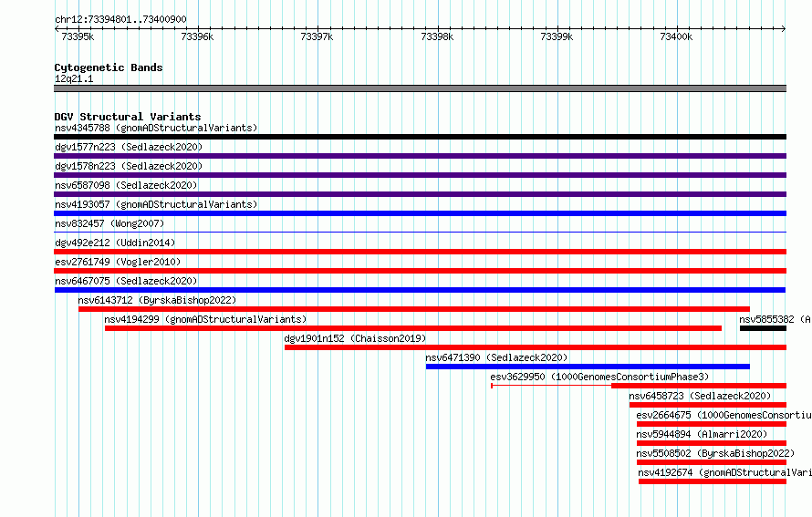This screenshot has height=517, width=812.
Task: Open nsv832457 Wong2007 variant label
Action: click(109, 223)
